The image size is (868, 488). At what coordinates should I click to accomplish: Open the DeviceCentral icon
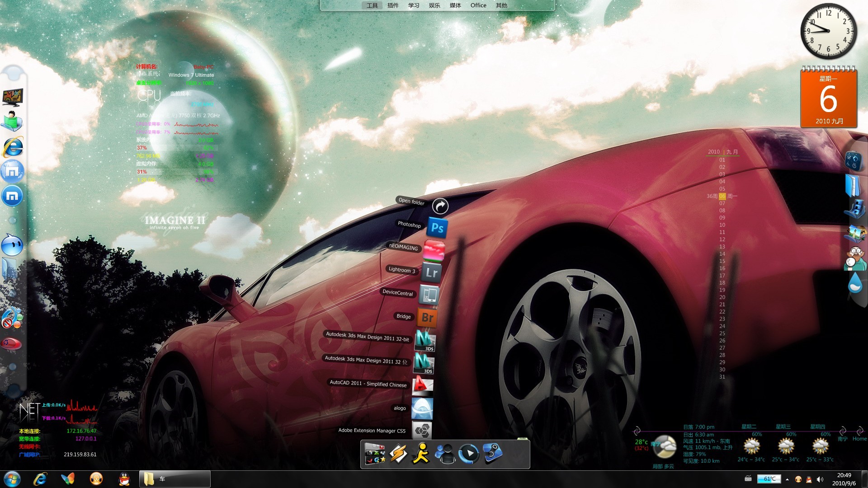pyautogui.click(x=429, y=295)
